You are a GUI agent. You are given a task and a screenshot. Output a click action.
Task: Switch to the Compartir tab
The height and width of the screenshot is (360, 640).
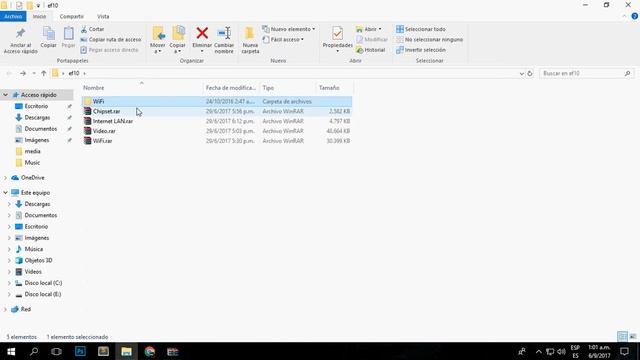click(71, 16)
